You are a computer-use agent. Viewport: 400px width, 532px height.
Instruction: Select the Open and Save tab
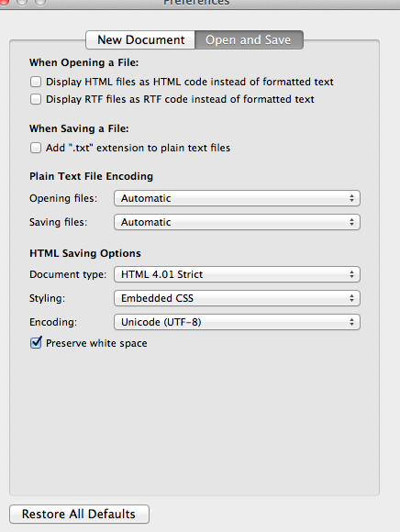(x=249, y=40)
